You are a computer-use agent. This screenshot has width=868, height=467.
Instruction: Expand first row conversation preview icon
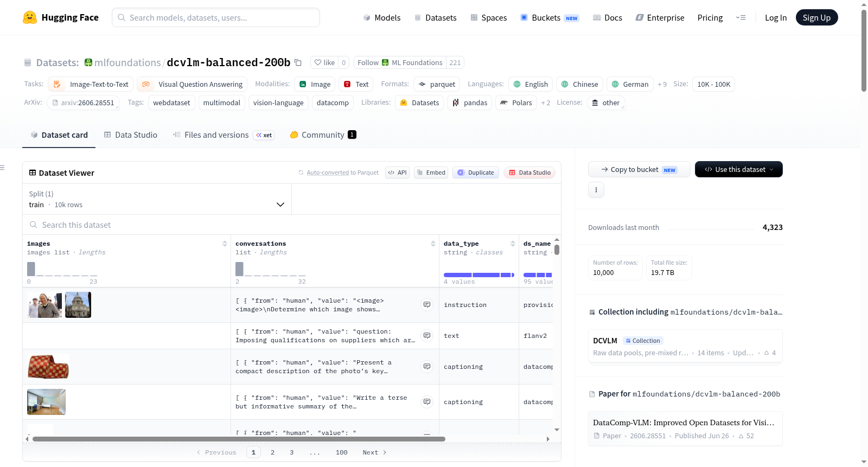[x=427, y=305]
